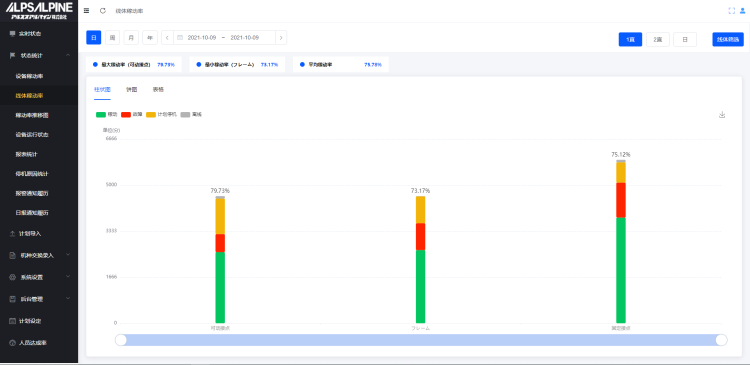The width and height of the screenshot is (750, 365).
Task: Click the 最小稼动率 73.17% summary card
Action: coord(237,64)
